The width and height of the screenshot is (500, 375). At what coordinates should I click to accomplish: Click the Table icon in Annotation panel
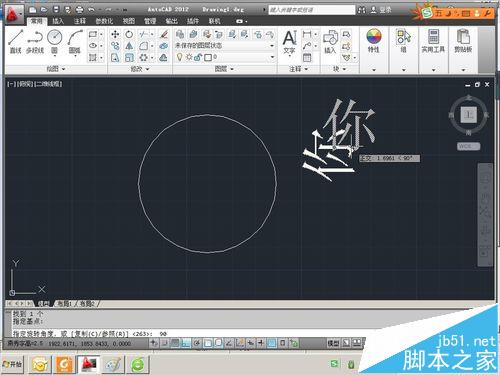307,58
